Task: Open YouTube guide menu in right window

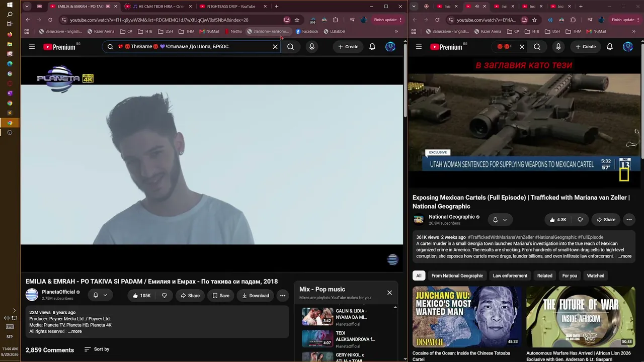Action: [x=419, y=47]
